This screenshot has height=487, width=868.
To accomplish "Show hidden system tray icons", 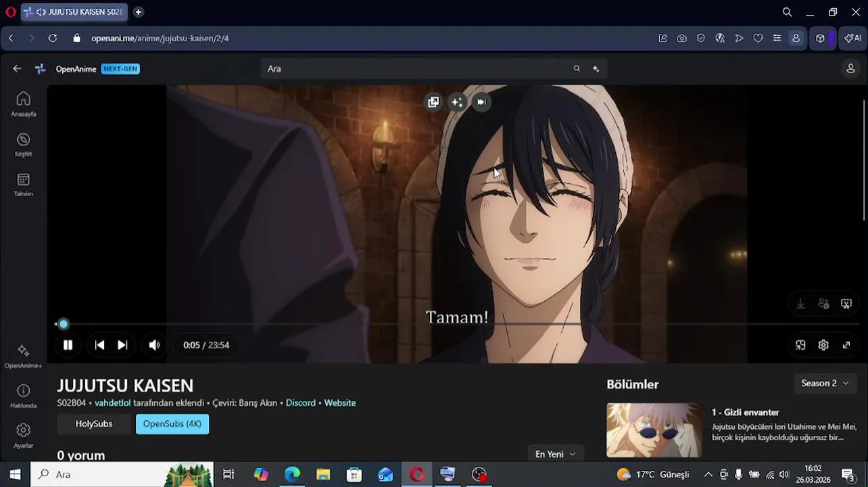I will pos(708,474).
